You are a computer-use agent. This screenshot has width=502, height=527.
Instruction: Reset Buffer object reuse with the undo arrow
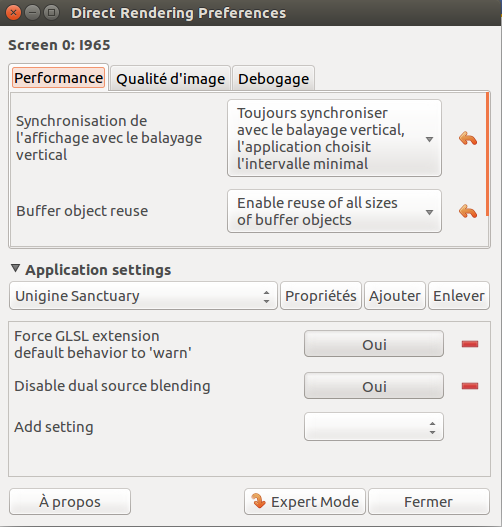(x=468, y=211)
